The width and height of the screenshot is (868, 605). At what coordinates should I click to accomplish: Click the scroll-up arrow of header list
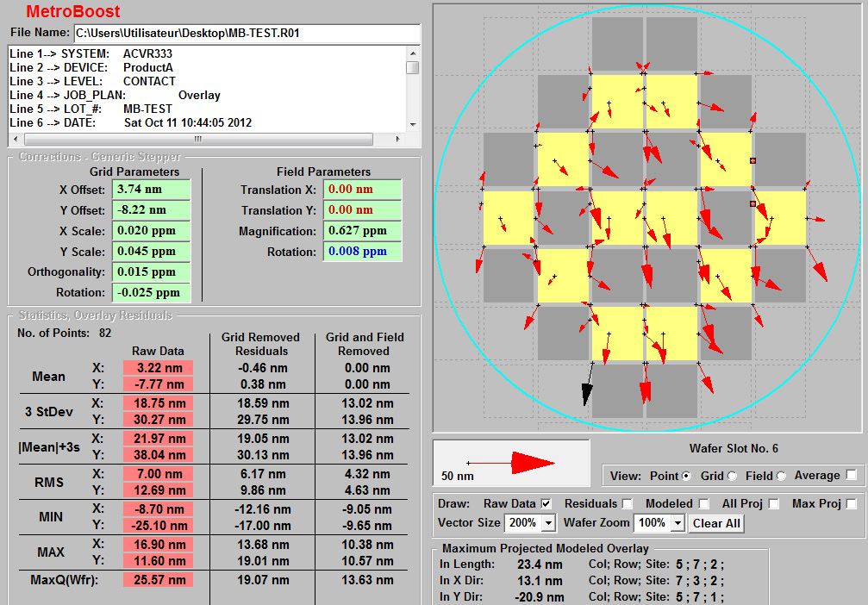(x=413, y=52)
